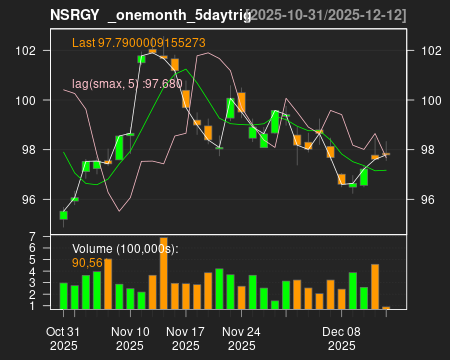Click the 98 label on the left price axis

[x=29, y=150]
